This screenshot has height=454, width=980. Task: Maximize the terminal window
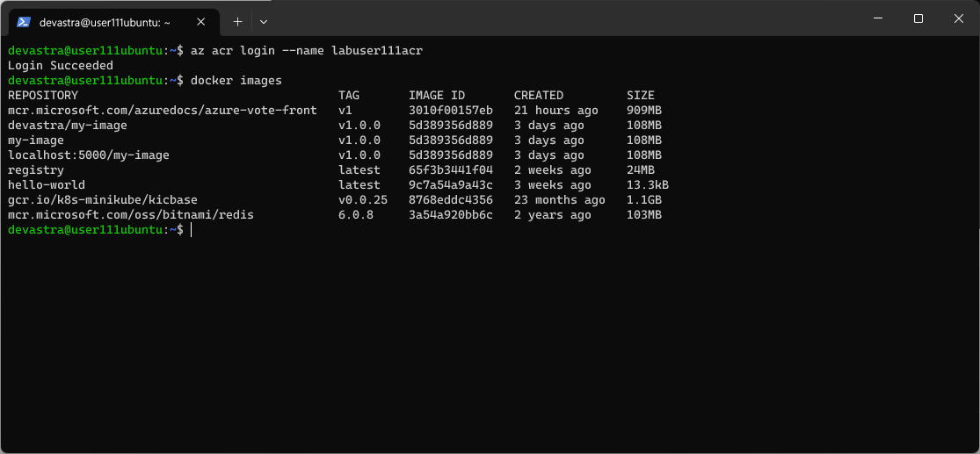[918, 18]
